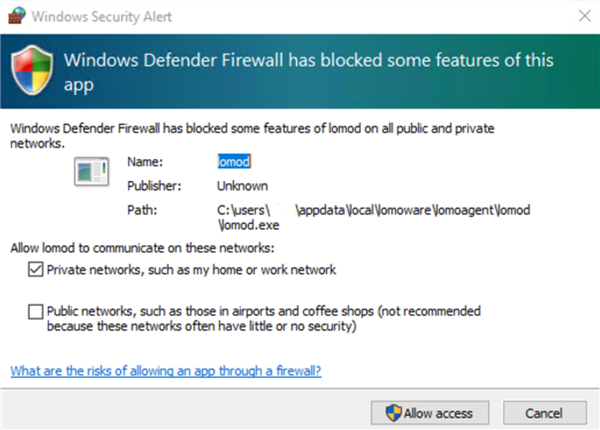This screenshot has width=600, height=430.
Task: Enable the Public networks checkbox
Action: 36,311
